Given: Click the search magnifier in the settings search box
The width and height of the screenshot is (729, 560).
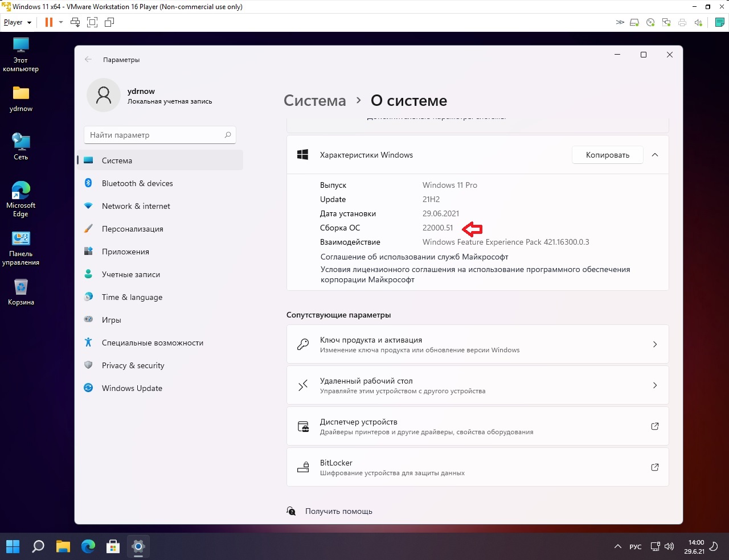Looking at the screenshot, I should point(227,135).
